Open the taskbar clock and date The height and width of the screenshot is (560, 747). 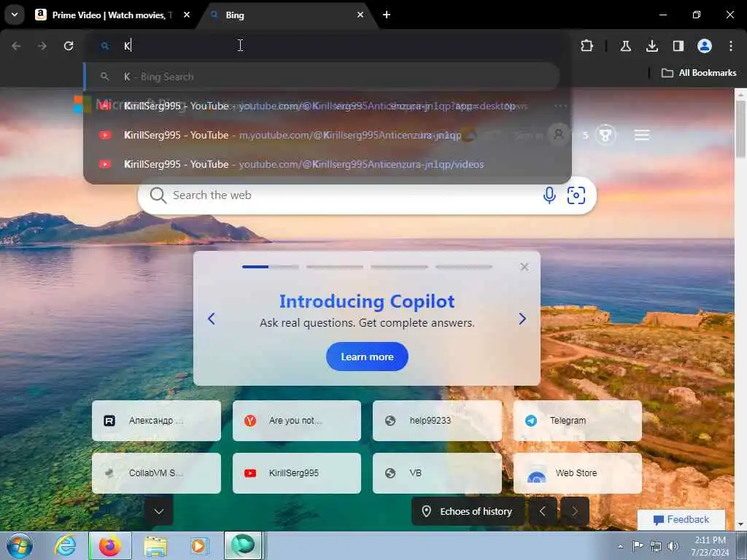pyautogui.click(x=710, y=546)
